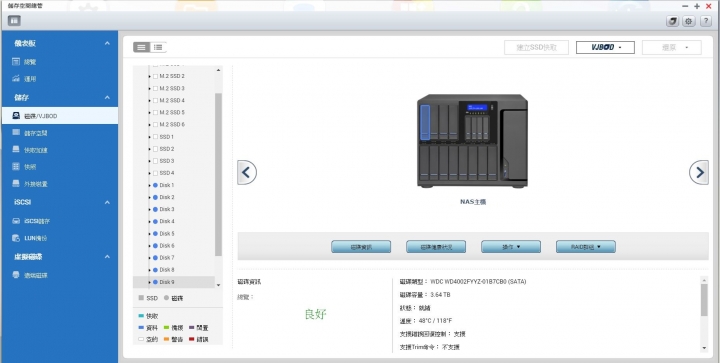Screen dimensions: 720x363
Task: Toggle the M.2 SSD 5 square box
Action: pos(155,112)
